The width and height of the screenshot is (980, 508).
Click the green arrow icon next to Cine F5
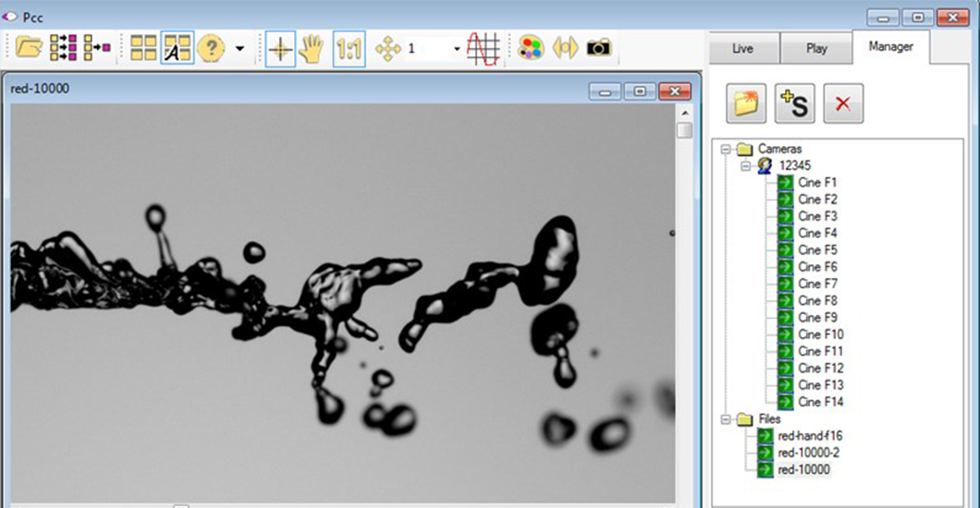coord(786,250)
